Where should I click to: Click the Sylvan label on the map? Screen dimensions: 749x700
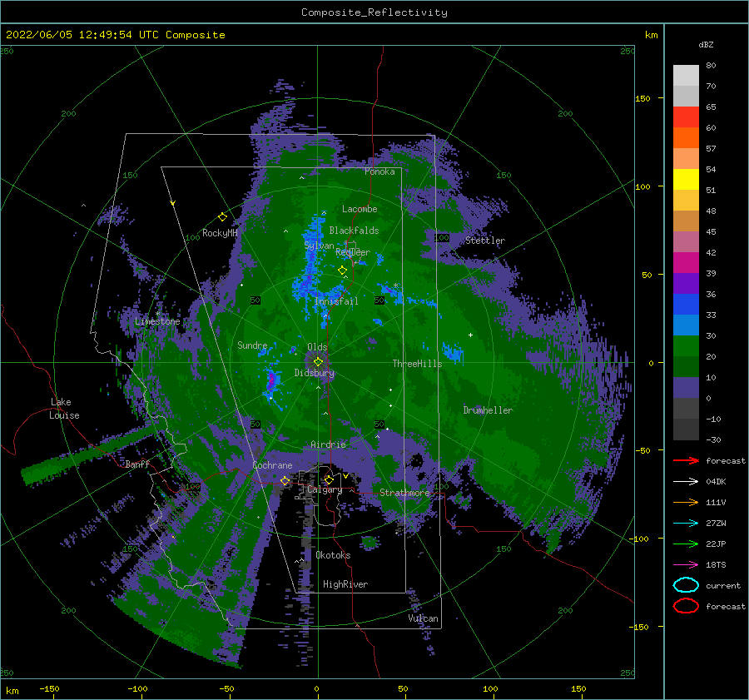(319, 246)
